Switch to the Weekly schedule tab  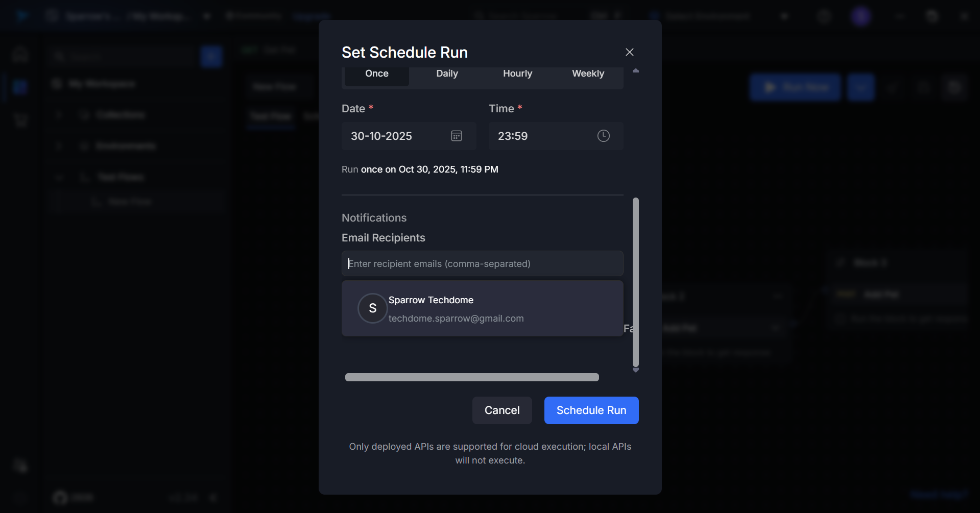click(588, 74)
